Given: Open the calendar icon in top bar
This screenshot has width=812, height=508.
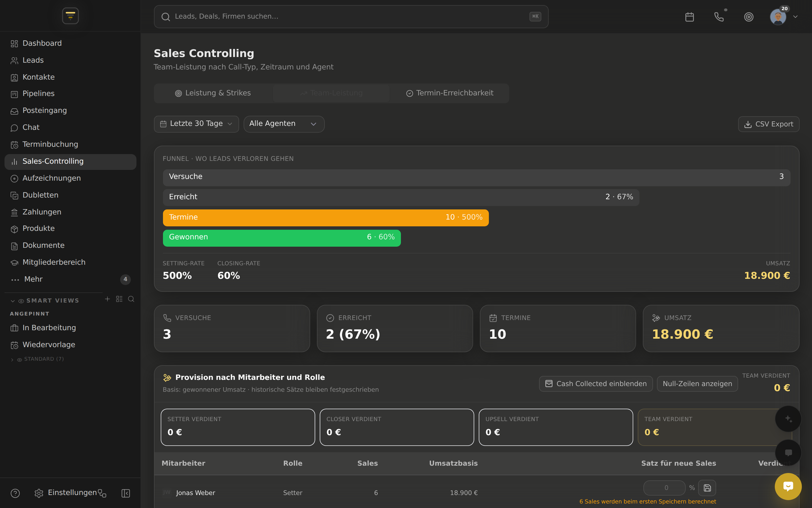Looking at the screenshot, I should click(689, 17).
